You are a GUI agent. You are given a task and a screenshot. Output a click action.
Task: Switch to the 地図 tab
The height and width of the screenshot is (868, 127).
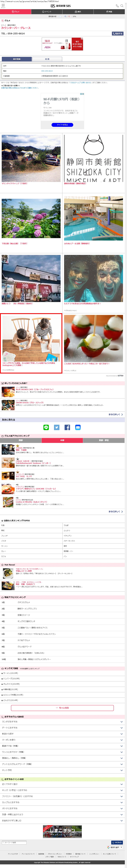[x=47, y=59]
